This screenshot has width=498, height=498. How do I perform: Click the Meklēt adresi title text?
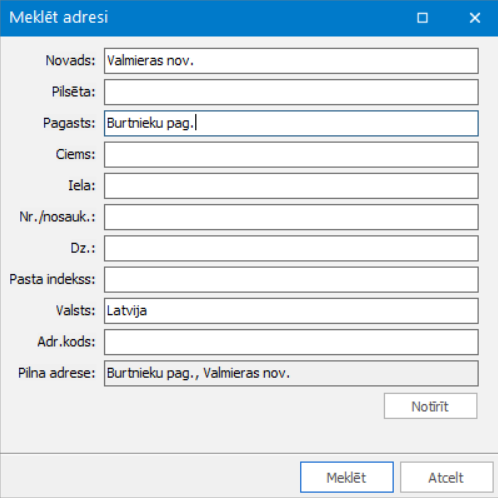[x=59, y=17]
